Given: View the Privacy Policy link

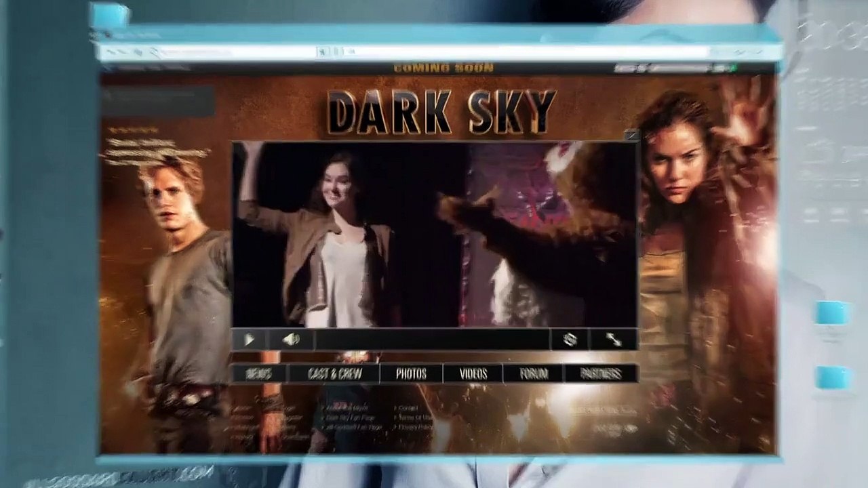Looking at the screenshot, I should click(x=414, y=427).
